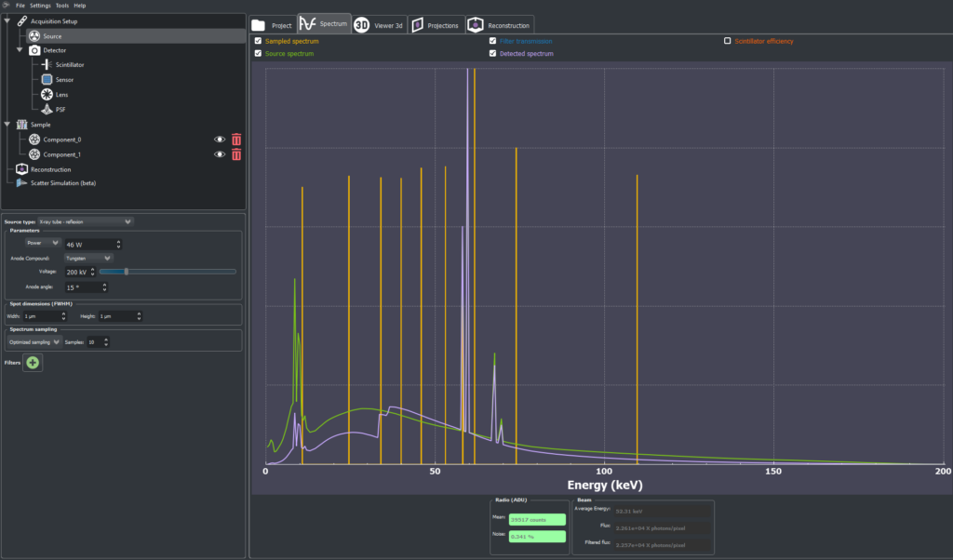Open the Sensor settings node
Viewport: 953px width, 560px height.
pyautogui.click(x=64, y=80)
